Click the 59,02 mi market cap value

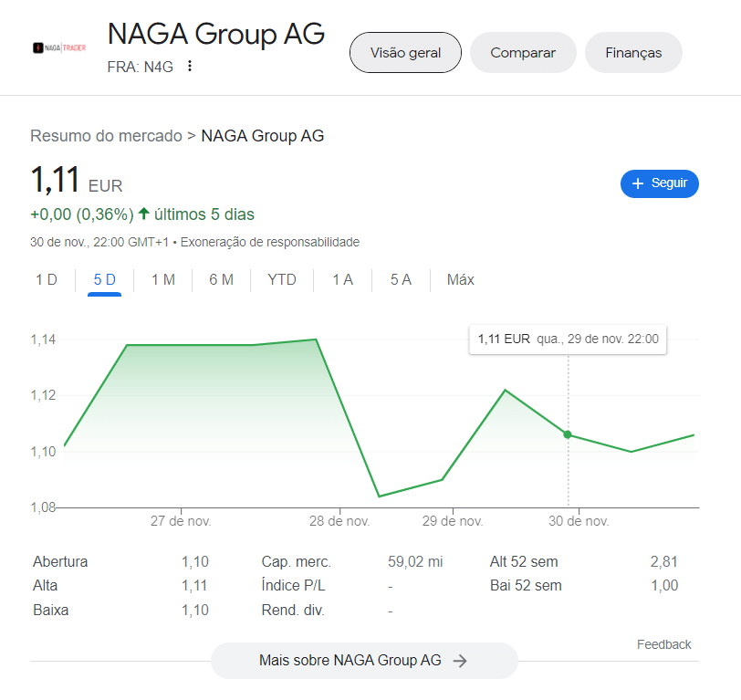(x=415, y=561)
